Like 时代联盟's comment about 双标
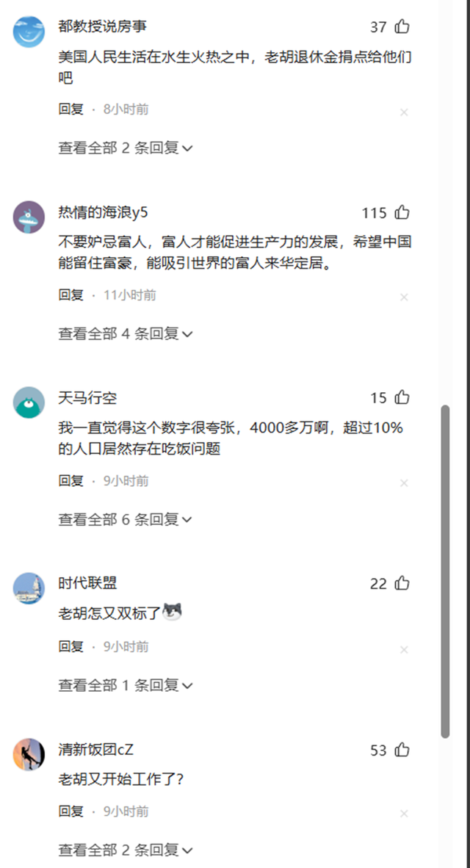Viewport: 470px width, 868px height. point(402,584)
